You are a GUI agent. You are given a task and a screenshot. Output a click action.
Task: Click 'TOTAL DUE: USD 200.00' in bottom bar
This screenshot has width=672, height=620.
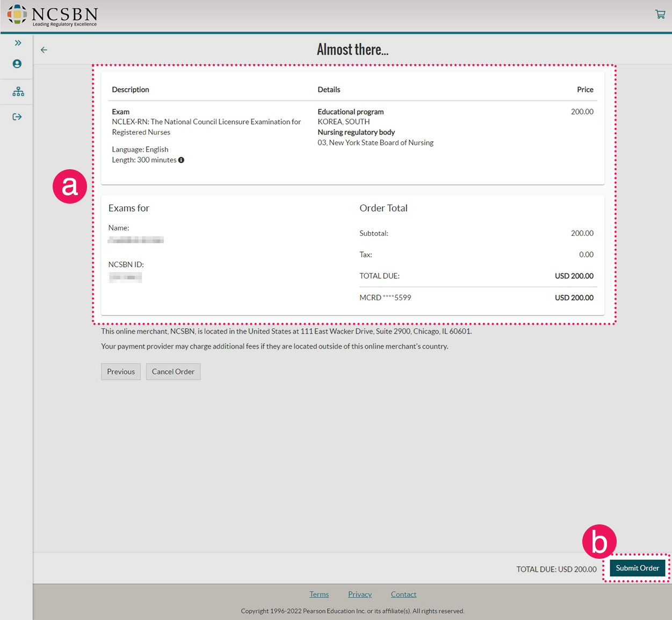coord(557,569)
